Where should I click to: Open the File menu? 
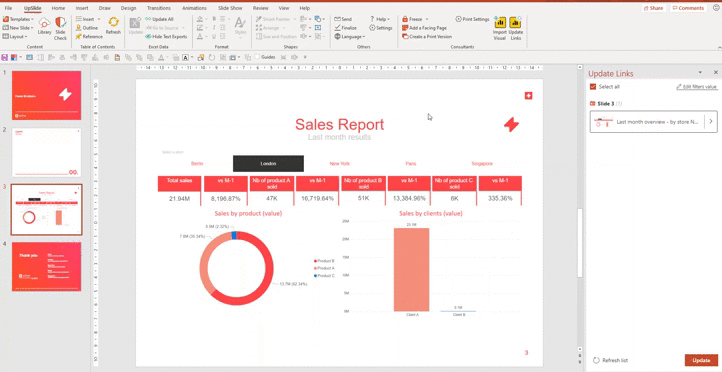8,8
